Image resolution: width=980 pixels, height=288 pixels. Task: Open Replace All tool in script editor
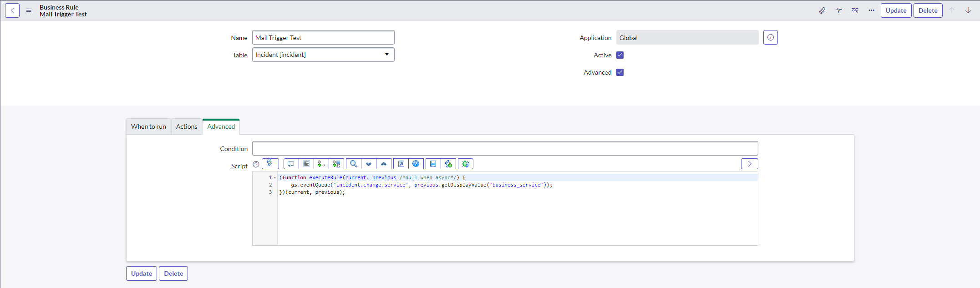[336, 164]
